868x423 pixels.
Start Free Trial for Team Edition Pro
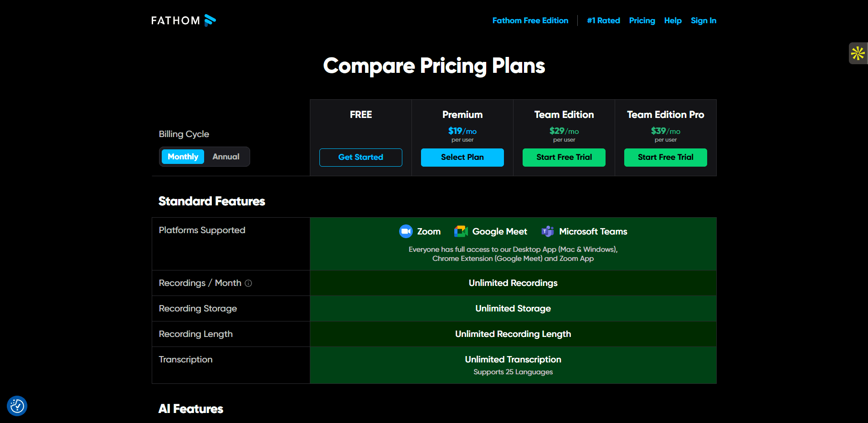(x=665, y=158)
